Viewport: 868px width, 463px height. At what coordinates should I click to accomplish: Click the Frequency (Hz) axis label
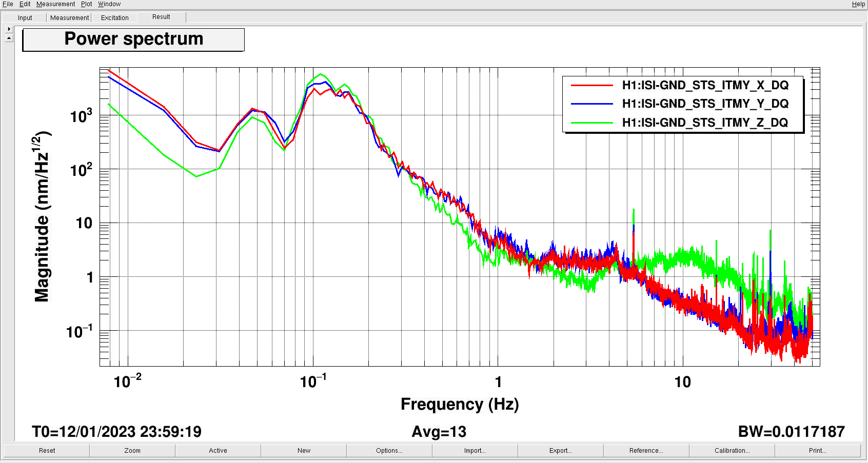460,405
